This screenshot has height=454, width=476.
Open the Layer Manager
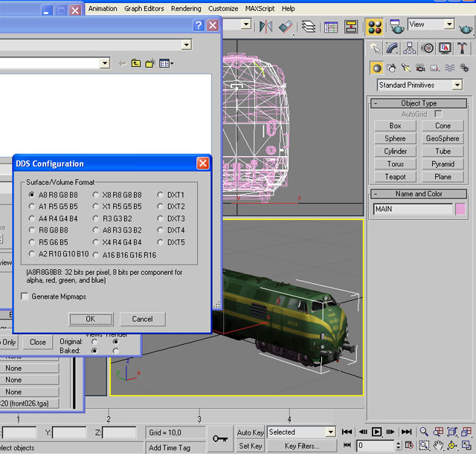pos(309,26)
